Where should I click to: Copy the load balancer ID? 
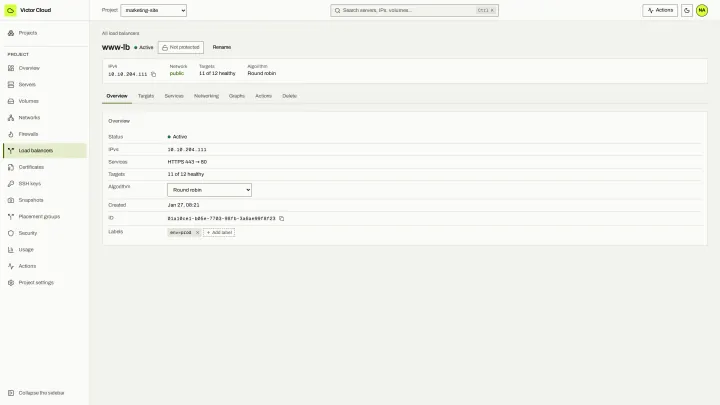tap(281, 219)
